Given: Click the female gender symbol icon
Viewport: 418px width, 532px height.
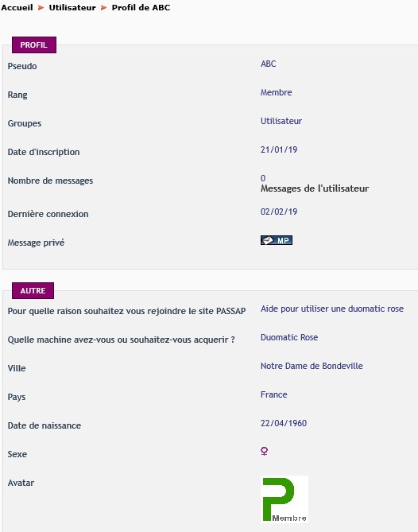Looking at the screenshot, I should coord(264,451).
